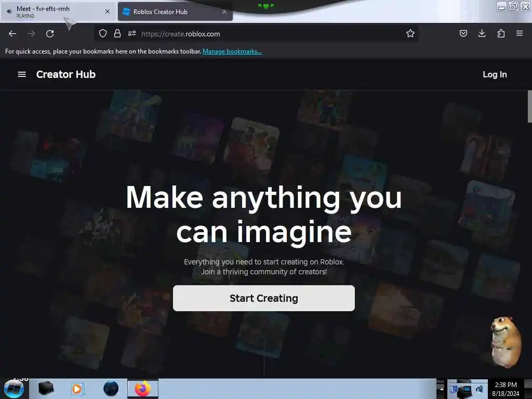The width and height of the screenshot is (532, 399).
Task: Go back to the previous page
Action: 12,34
